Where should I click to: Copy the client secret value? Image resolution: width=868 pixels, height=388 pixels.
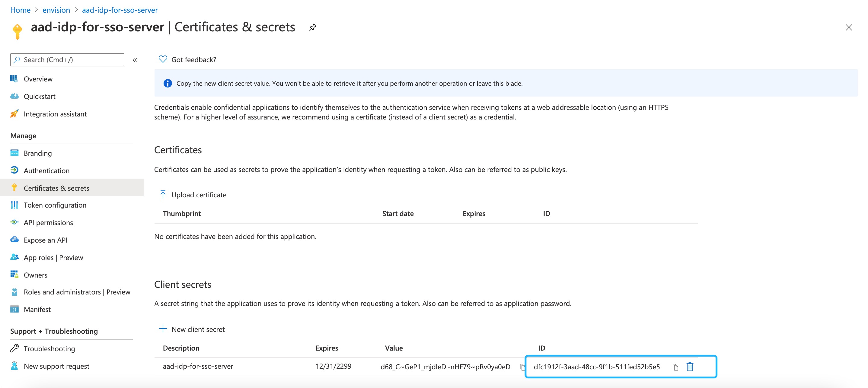point(522,367)
